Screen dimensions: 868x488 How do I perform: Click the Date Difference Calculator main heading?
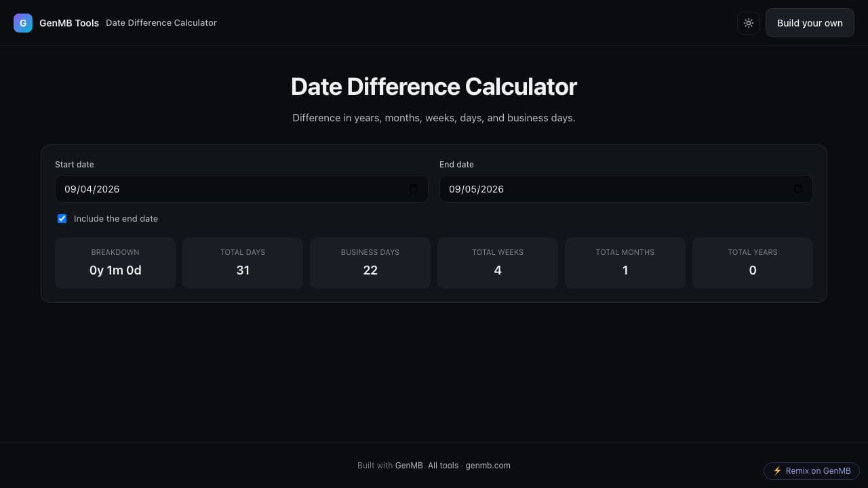tap(434, 87)
